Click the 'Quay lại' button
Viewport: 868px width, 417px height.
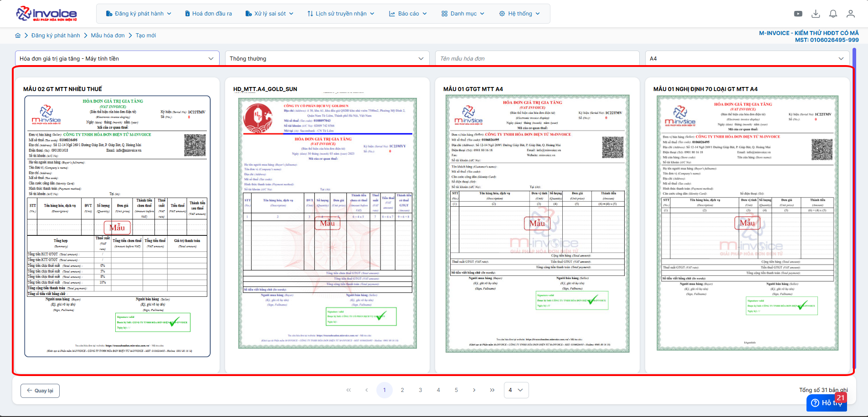(40, 391)
